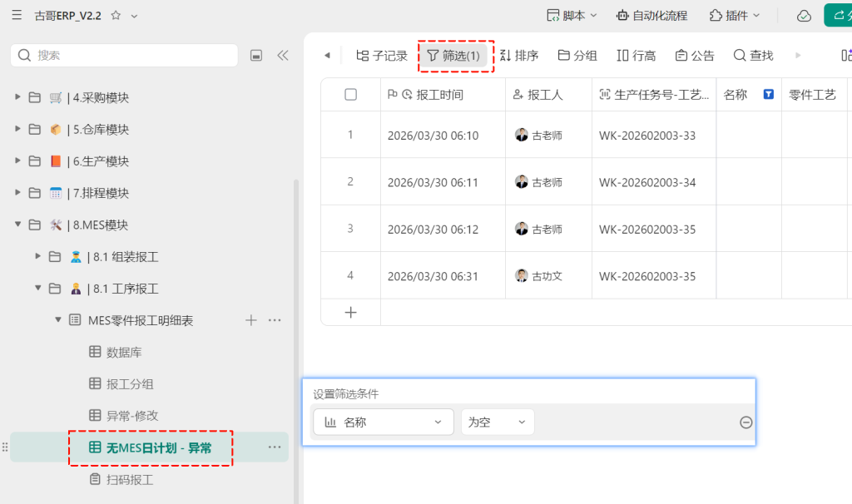Image resolution: width=852 pixels, height=504 pixels.
Task: Remove the filter condition with the minus icon
Action: [746, 422]
